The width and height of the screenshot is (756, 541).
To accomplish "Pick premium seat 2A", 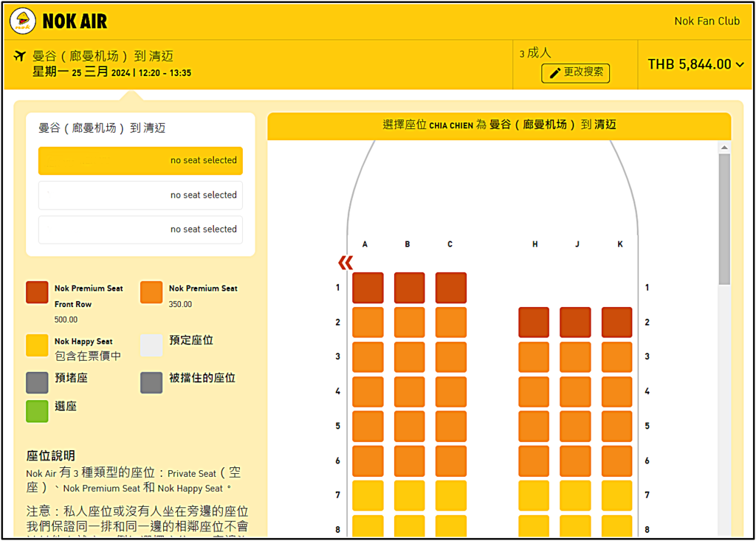I will coord(368,322).
